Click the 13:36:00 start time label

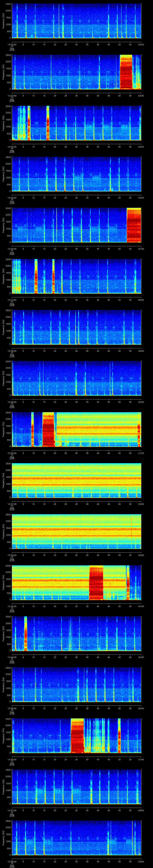pos(12,759)
